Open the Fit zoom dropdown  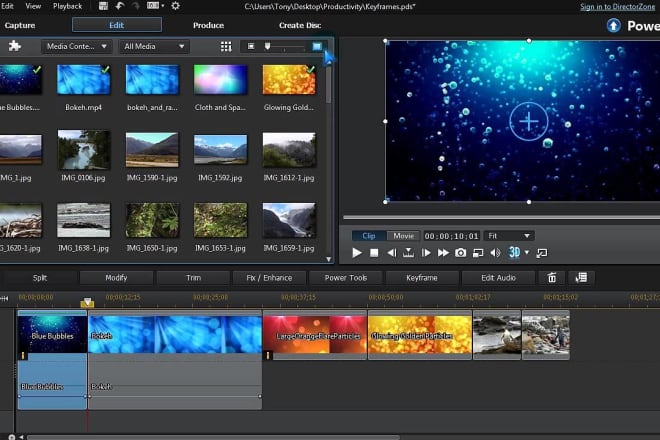[x=509, y=236]
